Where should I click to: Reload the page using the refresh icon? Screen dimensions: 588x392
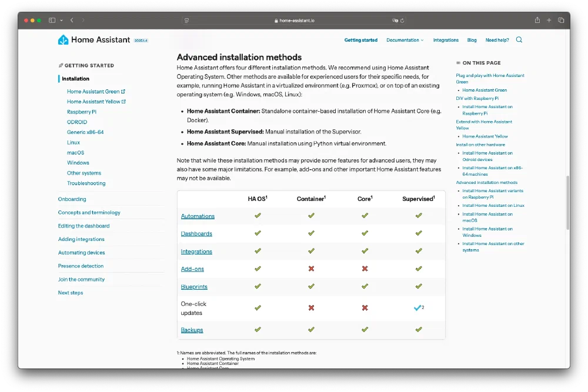point(402,20)
